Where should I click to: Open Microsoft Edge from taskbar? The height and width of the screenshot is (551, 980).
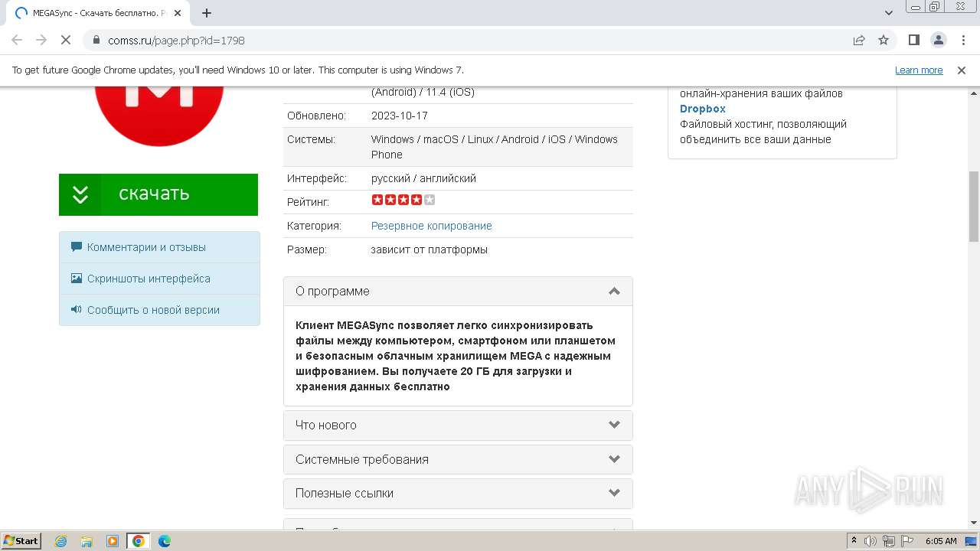pos(165,541)
